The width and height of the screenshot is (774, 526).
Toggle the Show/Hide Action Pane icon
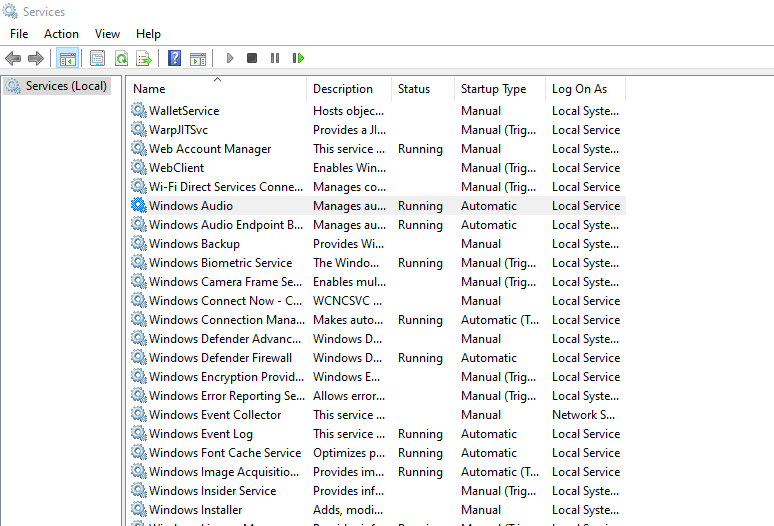(198, 59)
